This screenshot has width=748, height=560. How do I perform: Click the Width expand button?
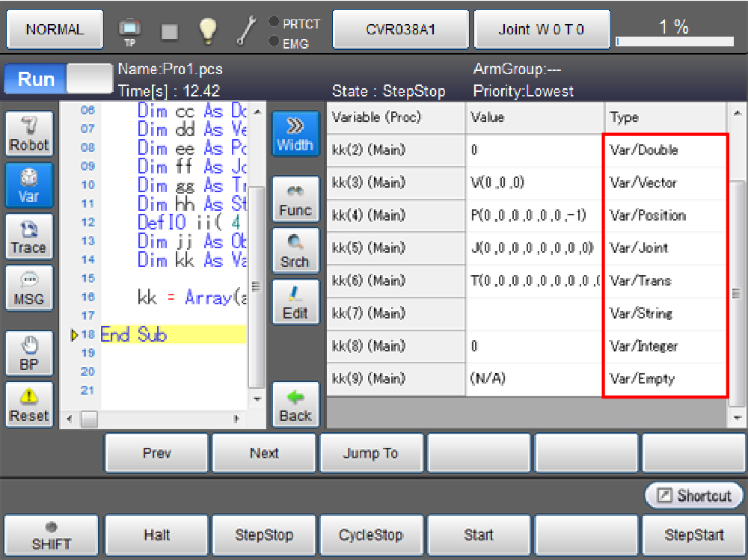[295, 134]
